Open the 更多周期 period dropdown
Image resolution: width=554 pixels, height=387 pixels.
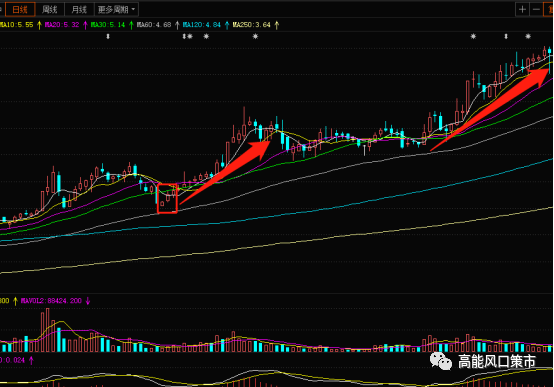coord(117,10)
